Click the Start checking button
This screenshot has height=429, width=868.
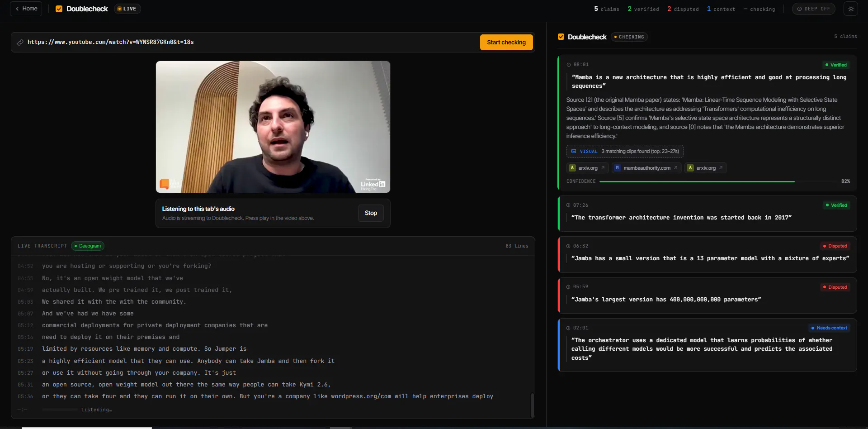[x=506, y=42]
